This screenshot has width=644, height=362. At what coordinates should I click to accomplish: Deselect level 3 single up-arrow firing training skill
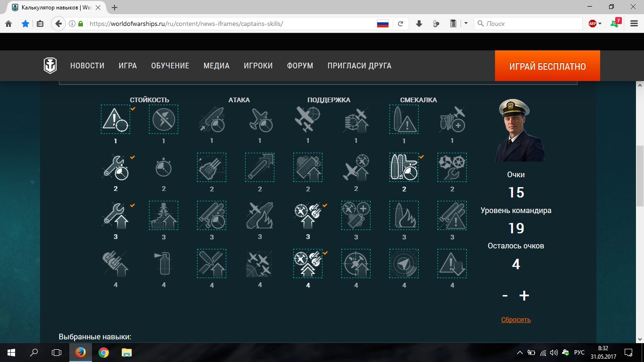tap(308, 215)
